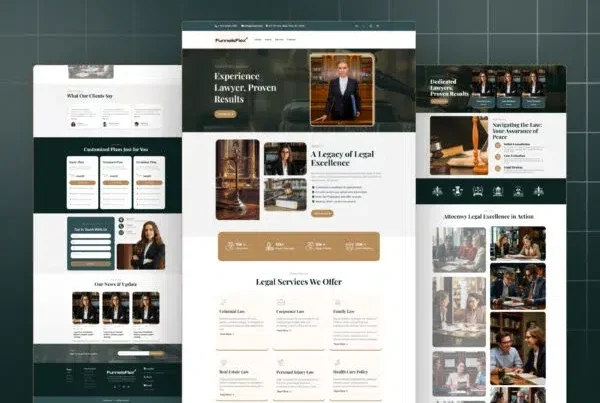Click the address location icon in the top bar
This screenshot has height=403, width=600.
(x=267, y=26)
